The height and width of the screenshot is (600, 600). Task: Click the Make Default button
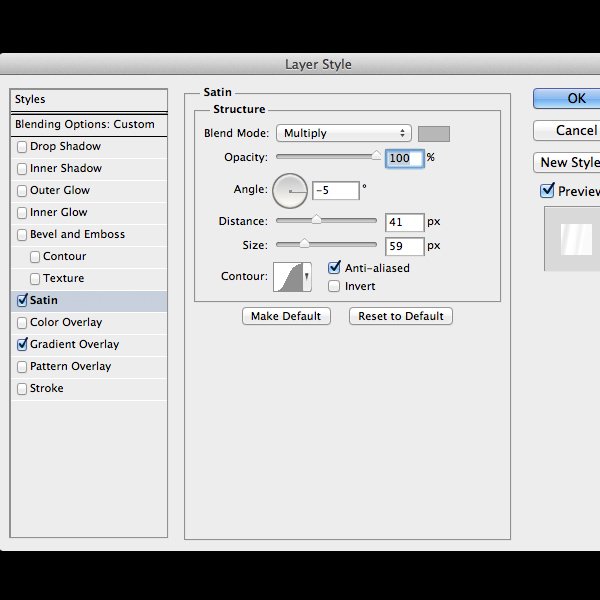(286, 316)
